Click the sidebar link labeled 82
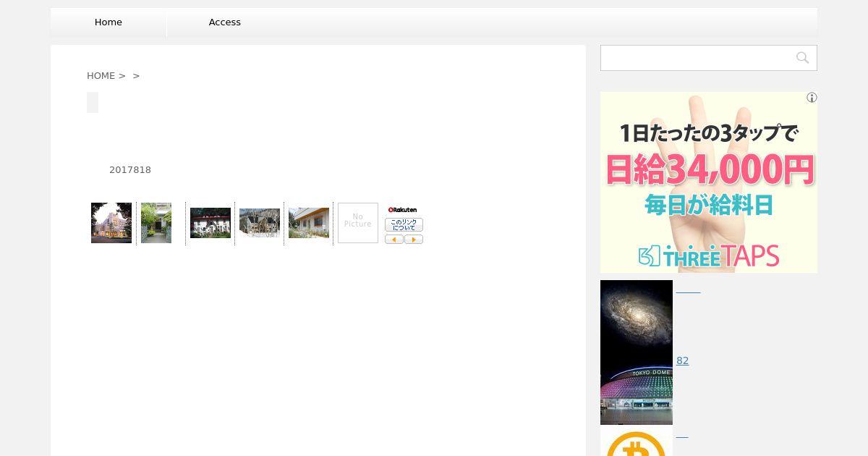 click(x=682, y=360)
